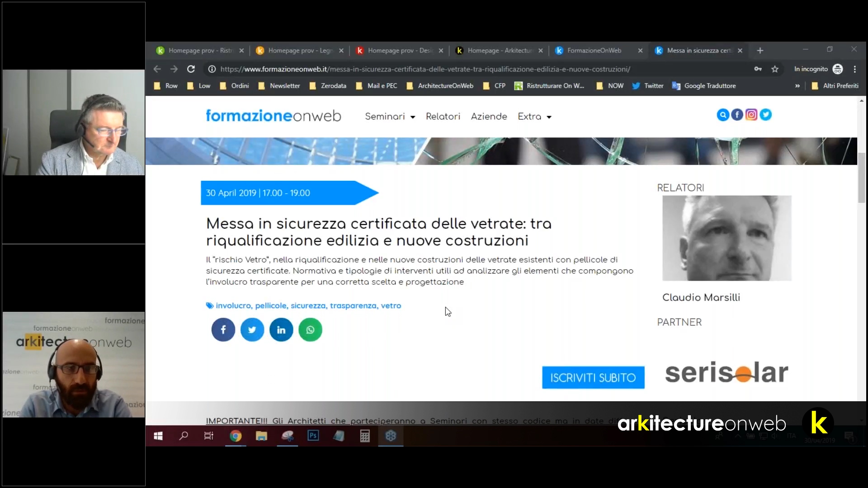Close the Homepage prov - Ristr tab
This screenshot has width=868, height=488.
point(241,51)
